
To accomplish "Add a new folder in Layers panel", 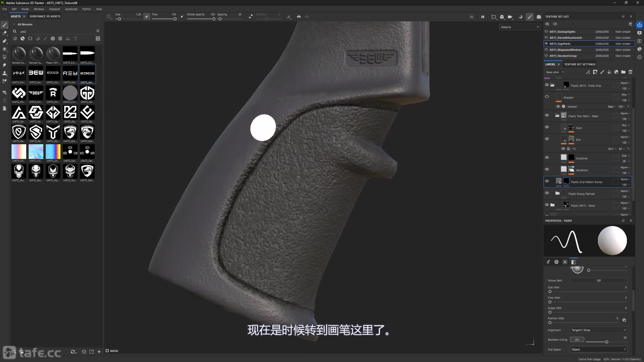I will (623, 72).
